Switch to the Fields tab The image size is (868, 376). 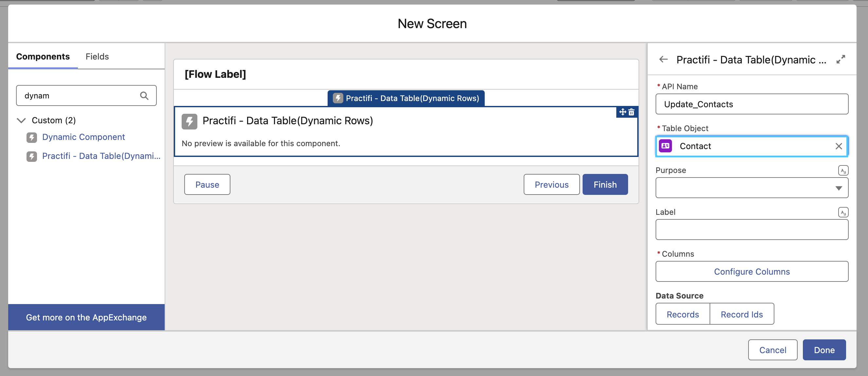coord(97,57)
